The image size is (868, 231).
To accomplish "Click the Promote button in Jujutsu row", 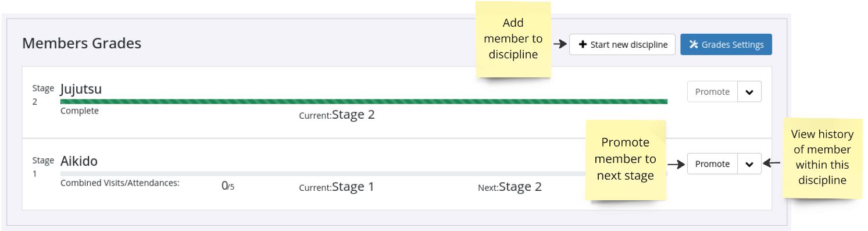I will pyautogui.click(x=712, y=92).
